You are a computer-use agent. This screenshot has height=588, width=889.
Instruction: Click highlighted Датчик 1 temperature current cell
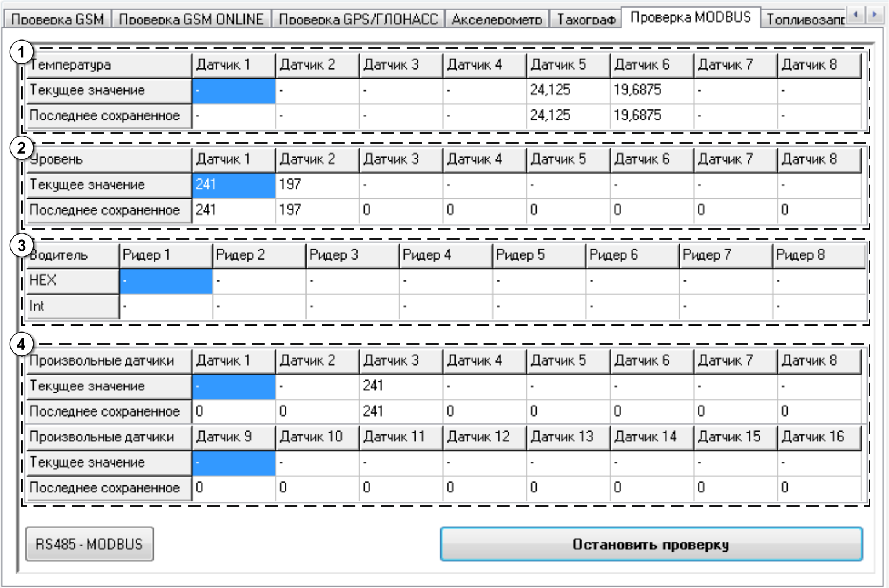234,90
